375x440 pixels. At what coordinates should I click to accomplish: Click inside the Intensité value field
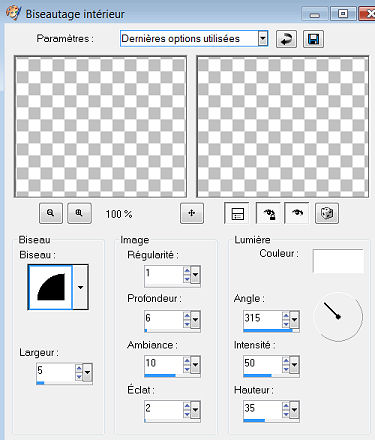coord(263,364)
